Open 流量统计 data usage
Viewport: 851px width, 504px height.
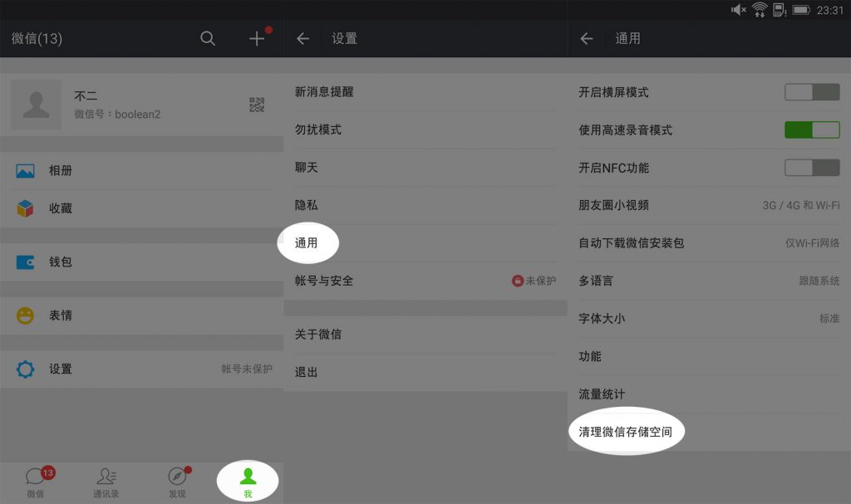710,394
